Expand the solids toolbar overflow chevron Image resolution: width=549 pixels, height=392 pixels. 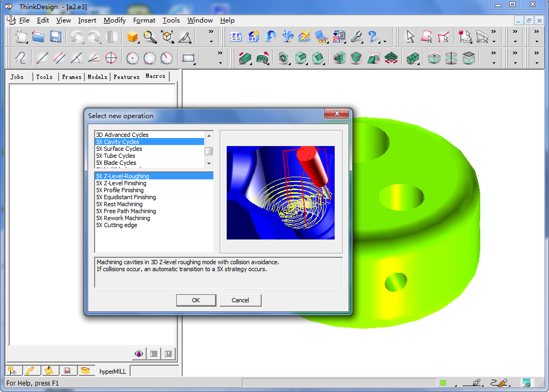(x=493, y=53)
